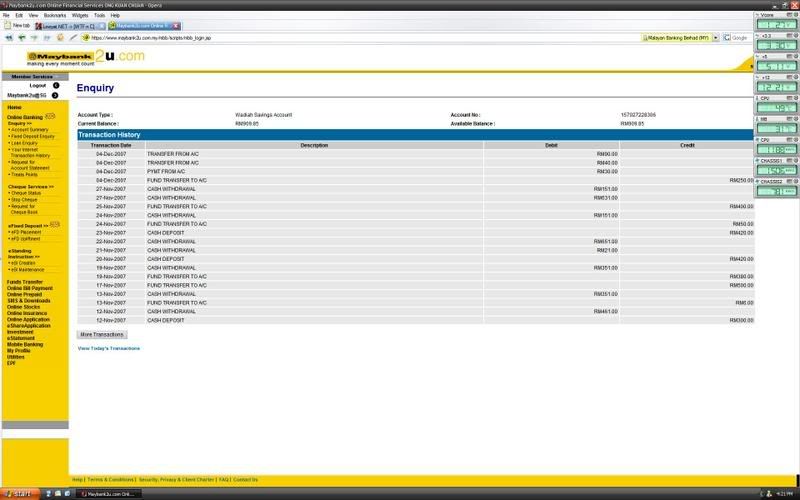Image resolution: width=800 pixels, height=500 pixels.
Task: Close the Maybank2u browser tab
Action: coord(177,25)
